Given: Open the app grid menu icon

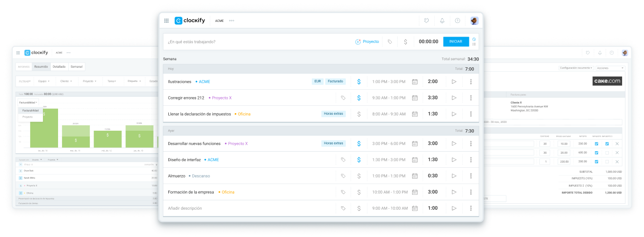Looking at the screenshot, I should [x=166, y=20].
